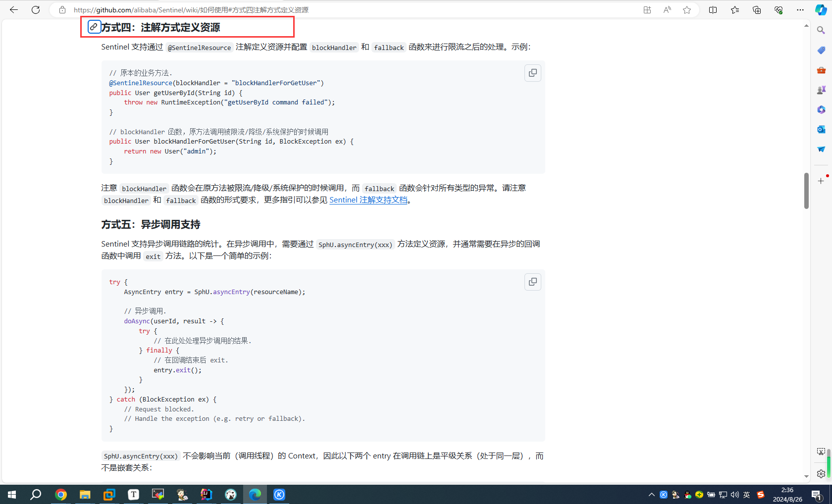Click the inline exit code text

[153, 256]
